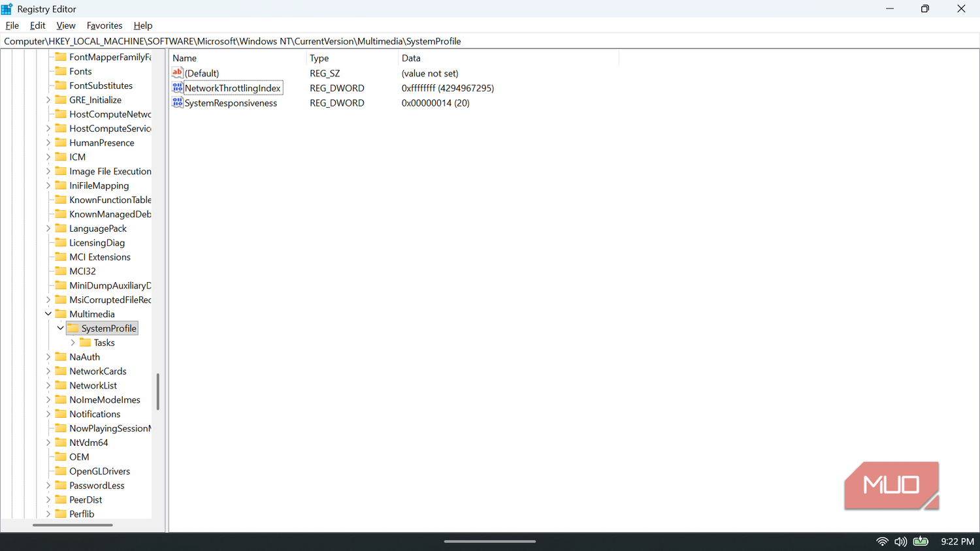The width and height of the screenshot is (980, 551).
Task: Select the NowPlayingSession key
Action: 110,428
